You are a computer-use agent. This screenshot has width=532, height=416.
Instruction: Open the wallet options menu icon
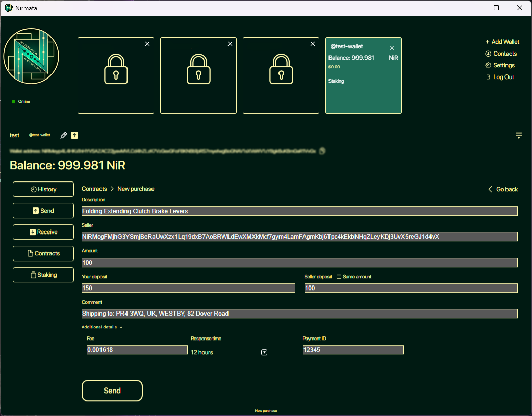tap(518, 135)
